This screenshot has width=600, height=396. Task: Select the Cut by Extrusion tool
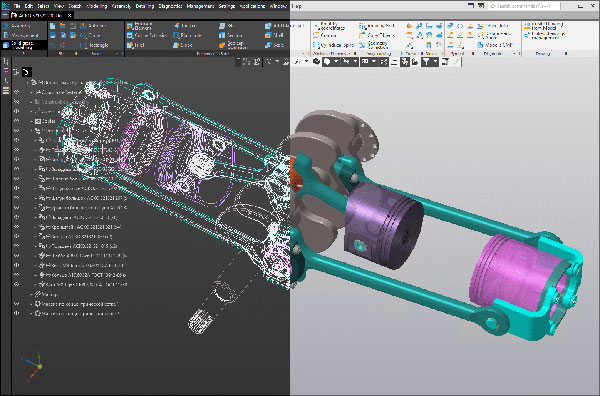coord(147,36)
